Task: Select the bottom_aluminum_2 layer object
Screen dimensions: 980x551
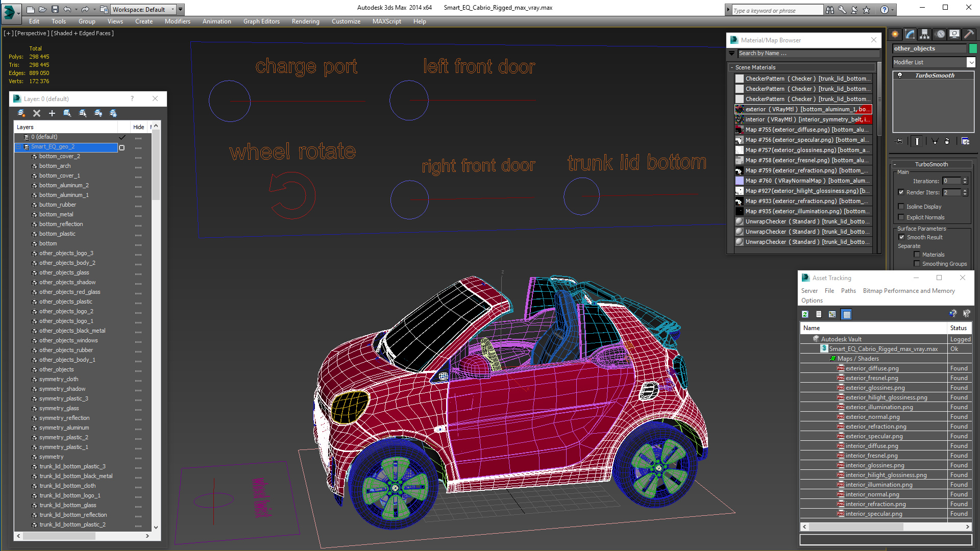Action: 64,185
